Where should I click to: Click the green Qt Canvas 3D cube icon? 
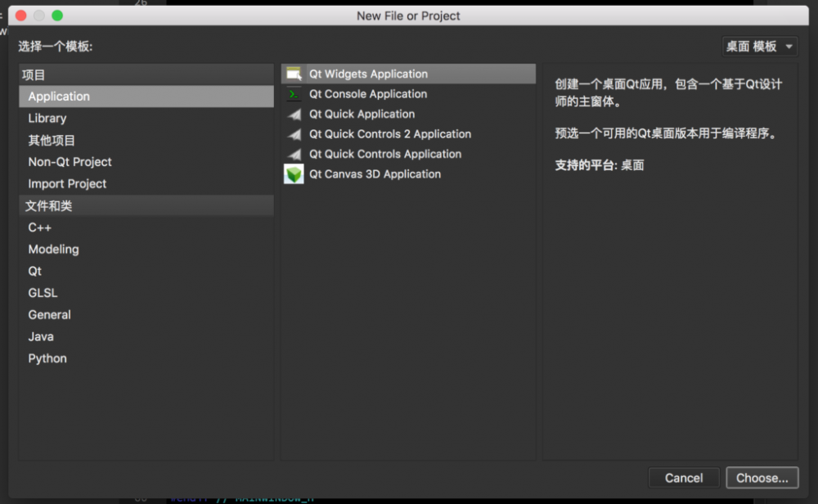pos(294,174)
